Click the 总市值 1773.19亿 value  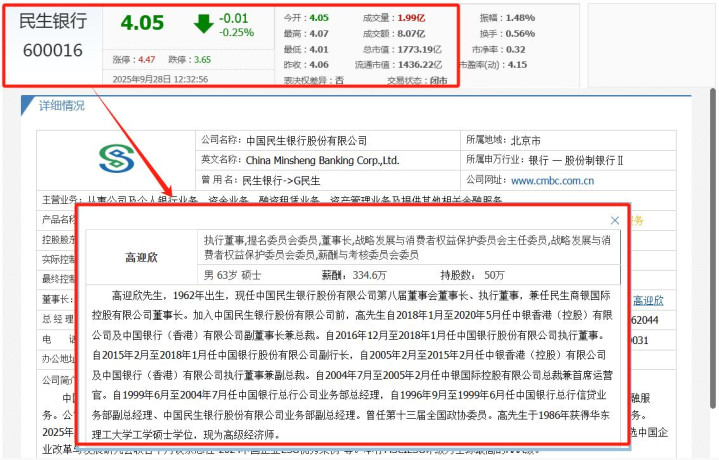coord(420,50)
